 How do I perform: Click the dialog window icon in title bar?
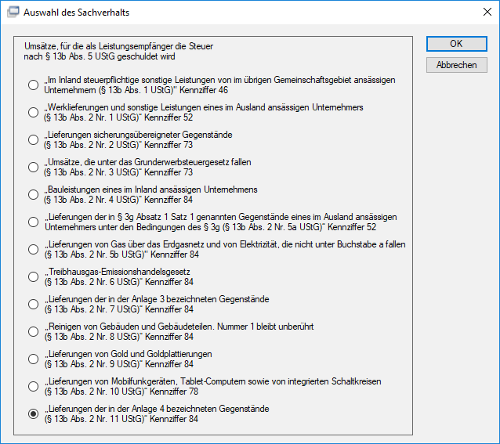pyautogui.click(x=13, y=12)
